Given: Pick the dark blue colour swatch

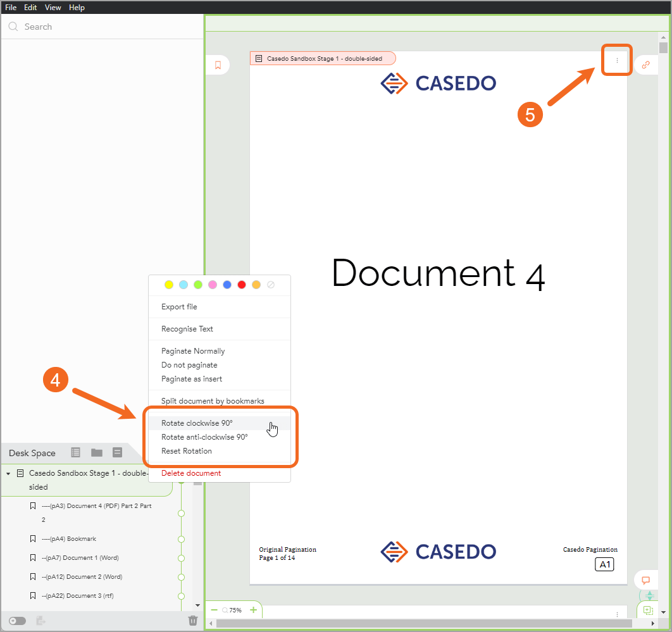Looking at the screenshot, I should (227, 285).
